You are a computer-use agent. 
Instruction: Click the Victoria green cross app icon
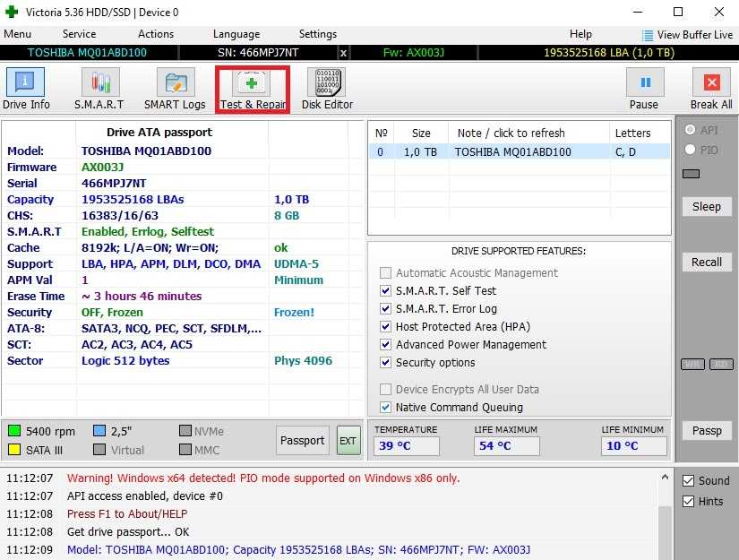click(12, 12)
